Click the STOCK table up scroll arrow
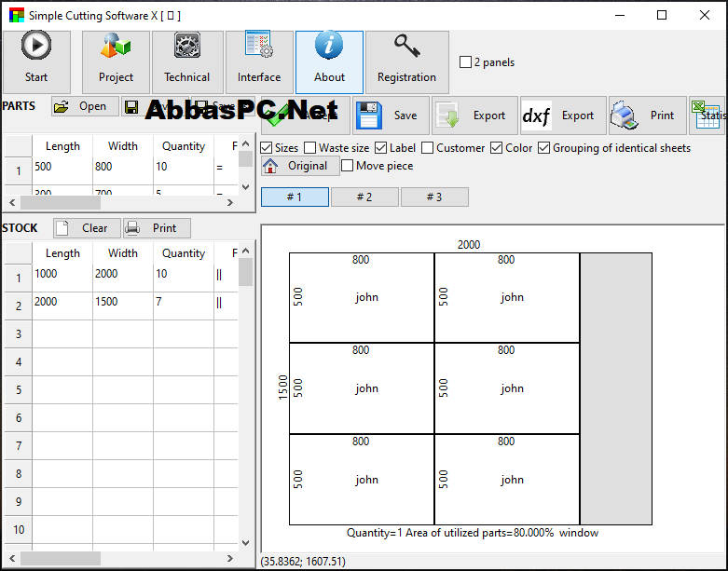Viewport: 728px width, 571px height. pyautogui.click(x=245, y=251)
